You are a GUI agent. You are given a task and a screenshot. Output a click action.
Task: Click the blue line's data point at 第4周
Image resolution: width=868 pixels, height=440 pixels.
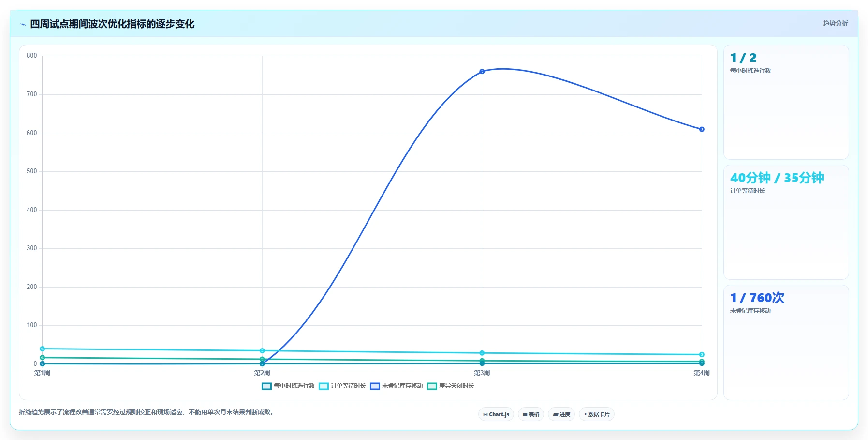pos(702,129)
